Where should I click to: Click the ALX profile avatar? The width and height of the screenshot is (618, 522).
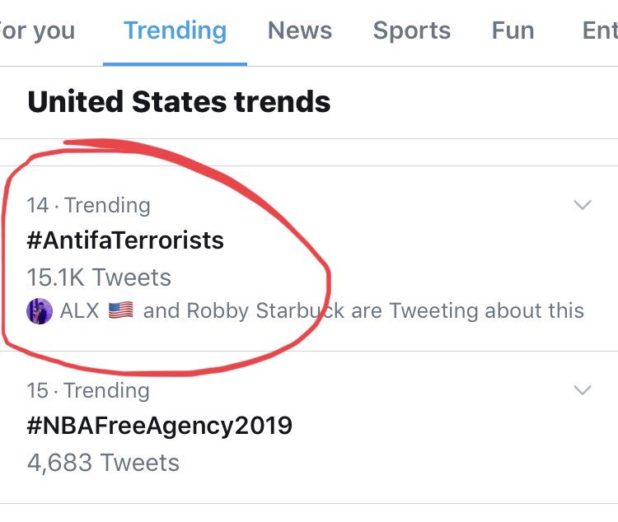point(40,310)
